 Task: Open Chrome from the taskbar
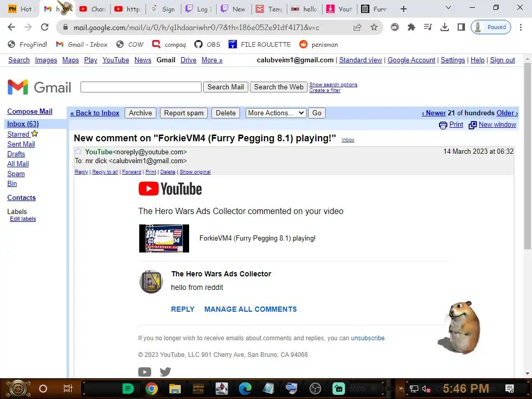tap(151, 389)
